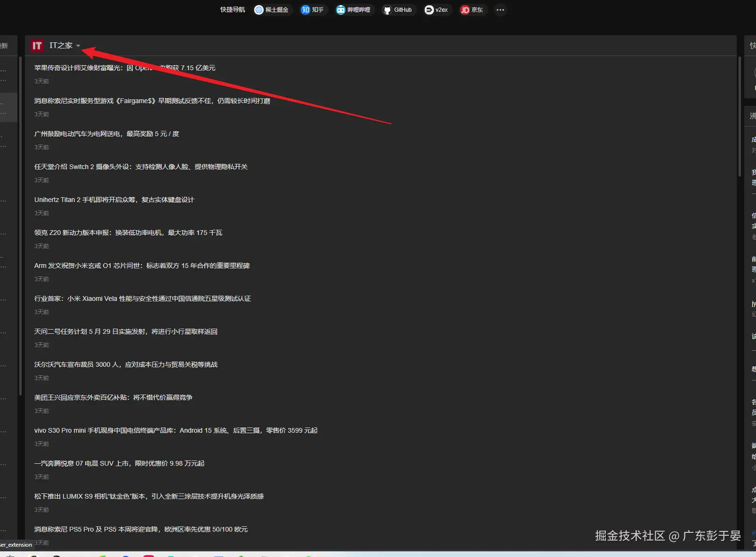Open the IT之家 source selector label
The width and height of the screenshot is (756, 557).
pos(61,46)
